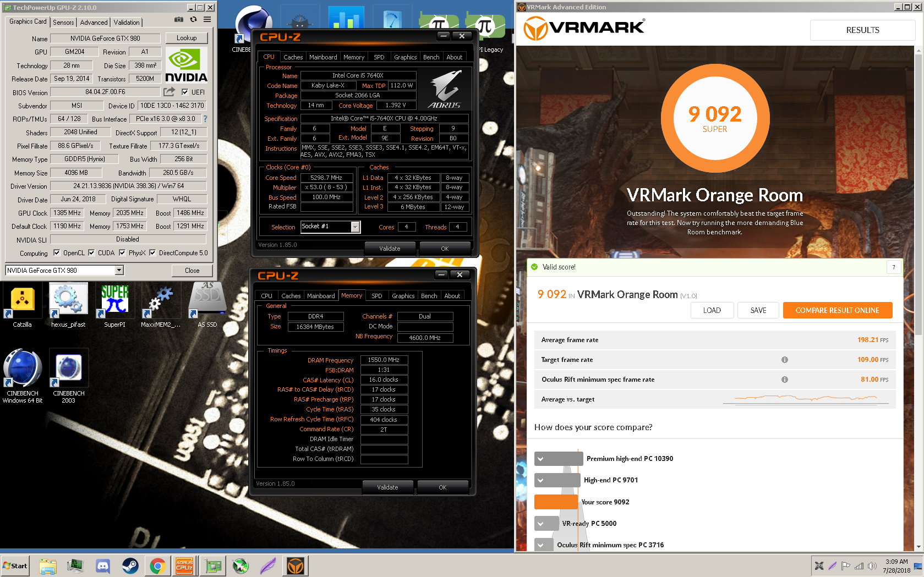Screen dimensions: 924x577
Task: Click the network signal tray icon
Action: click(859, 566)
